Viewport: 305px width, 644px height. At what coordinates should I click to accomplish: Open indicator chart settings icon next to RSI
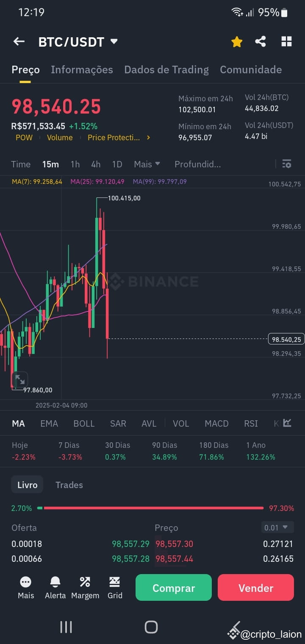click(x=287, y=423)
